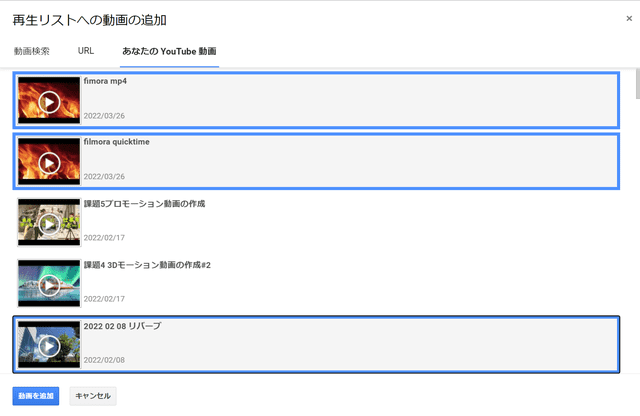Click the 2022/02/17 date under 課題4 video
The height and width of the screenshot is (416, 640).
(104, 299)
